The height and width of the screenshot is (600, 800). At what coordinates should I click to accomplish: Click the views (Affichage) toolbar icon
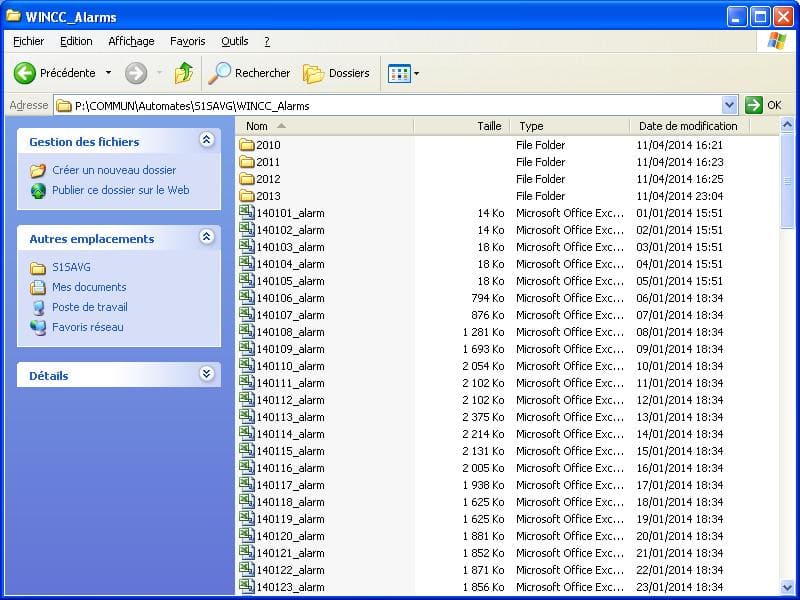tap(399, 73)
